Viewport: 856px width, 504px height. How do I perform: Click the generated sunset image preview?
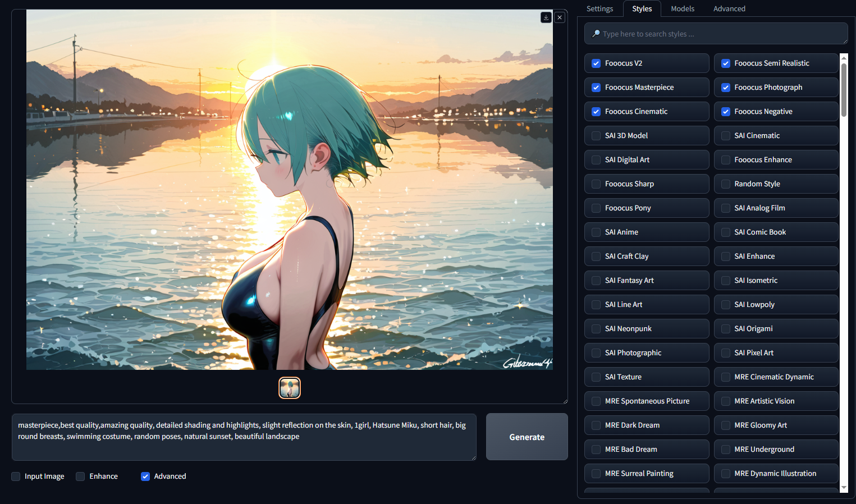pos(290,190)
